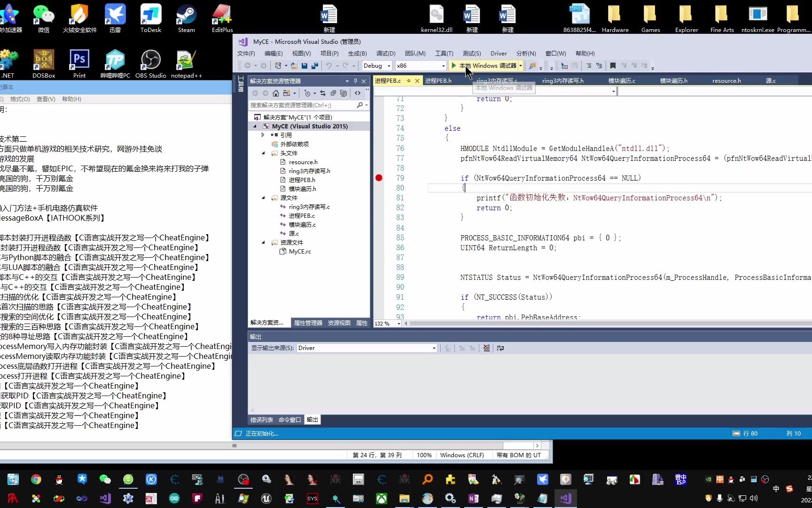The height and width of the screenshot is (508, 812).
Task: Toggle Word Wrap in the output panel
Action: point(500,348)
